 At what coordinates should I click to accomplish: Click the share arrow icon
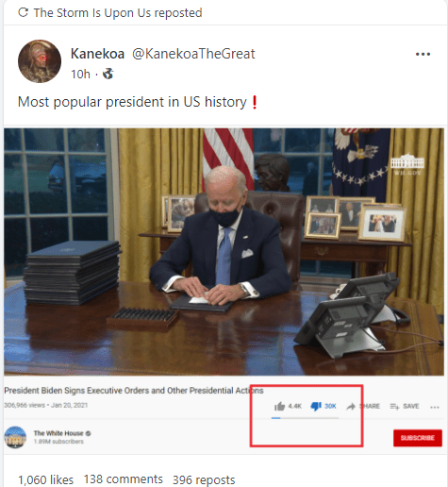pos(351,407)
